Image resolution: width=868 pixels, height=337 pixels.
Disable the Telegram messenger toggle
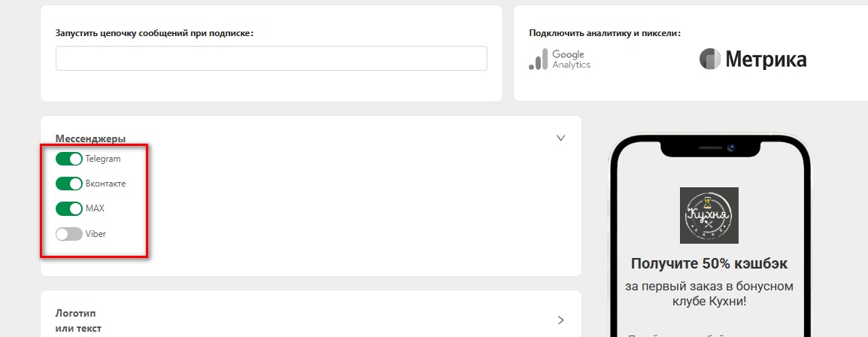pos(68,159)
